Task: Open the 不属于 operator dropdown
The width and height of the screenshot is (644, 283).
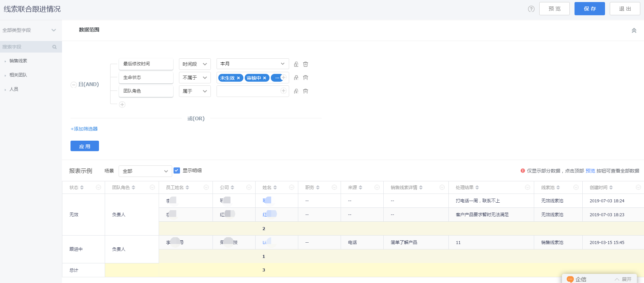Action: coord(195,78)
